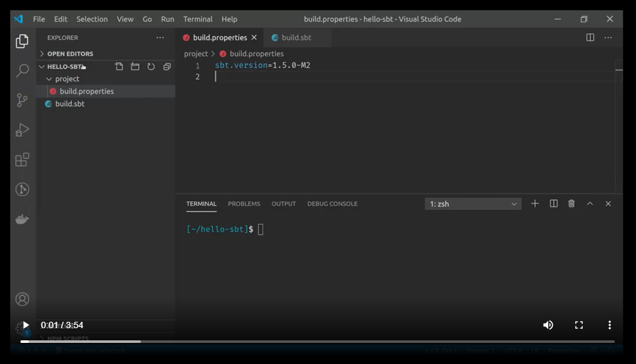
Task: Open the Edit menu
Action: 60,19
